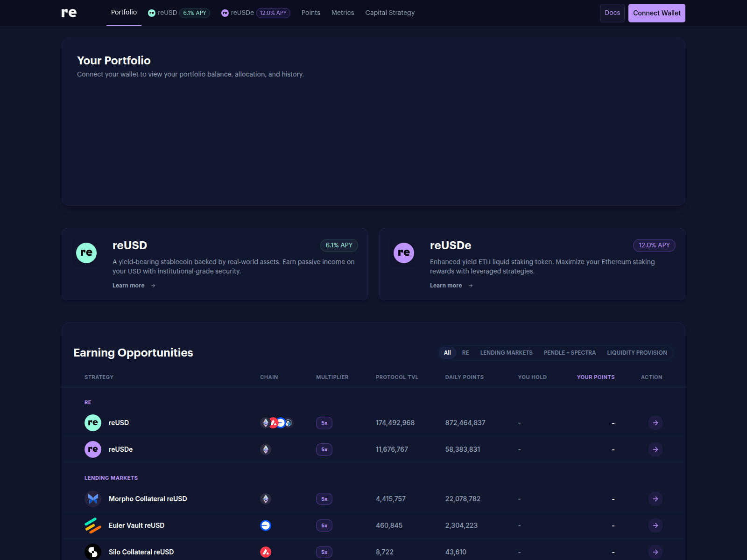The image size is (747, 560).
Task: Click the re logo in the header
Action: click(69, 13)
